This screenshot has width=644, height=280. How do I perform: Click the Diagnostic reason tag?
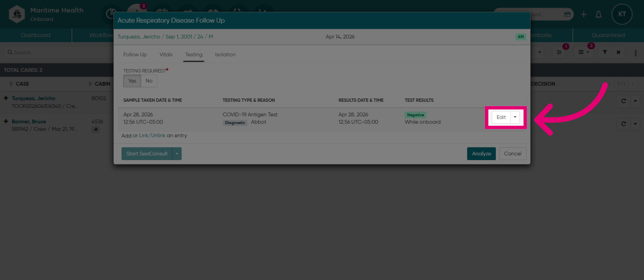[235, 123]
